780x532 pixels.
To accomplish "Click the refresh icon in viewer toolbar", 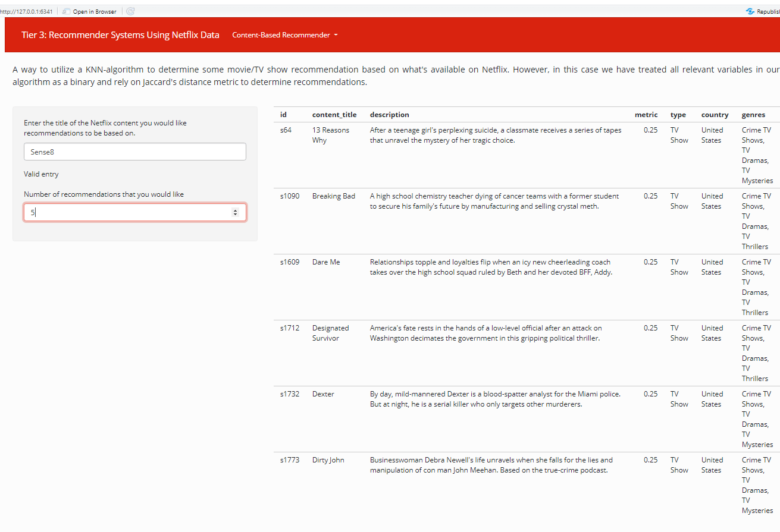I will point(130,11).
